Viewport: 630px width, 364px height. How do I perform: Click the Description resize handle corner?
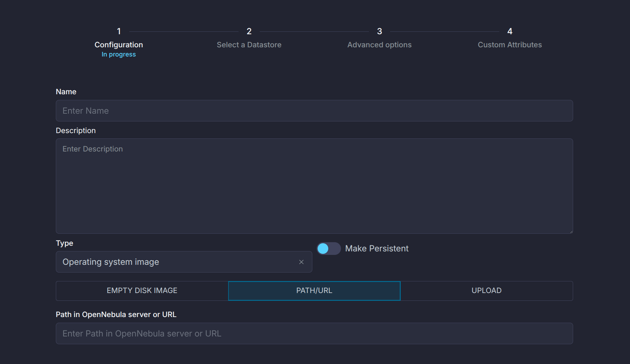coord(571,231)
